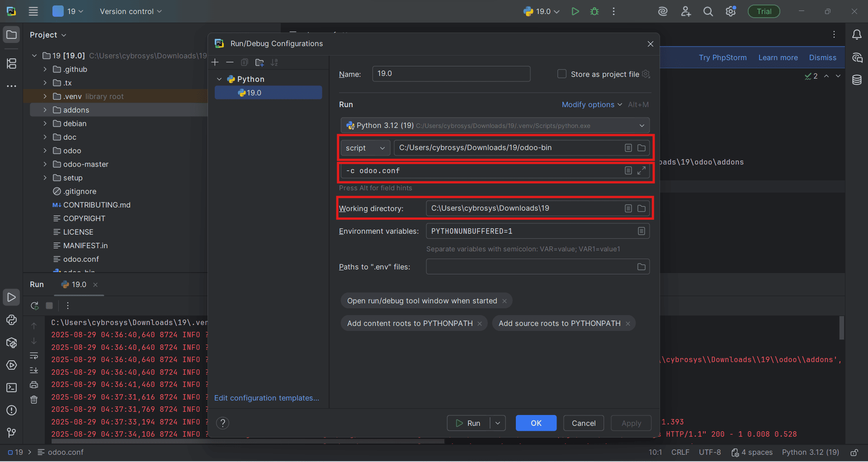
Task: Remove Open run/debug tool window option
Action: 505,301
